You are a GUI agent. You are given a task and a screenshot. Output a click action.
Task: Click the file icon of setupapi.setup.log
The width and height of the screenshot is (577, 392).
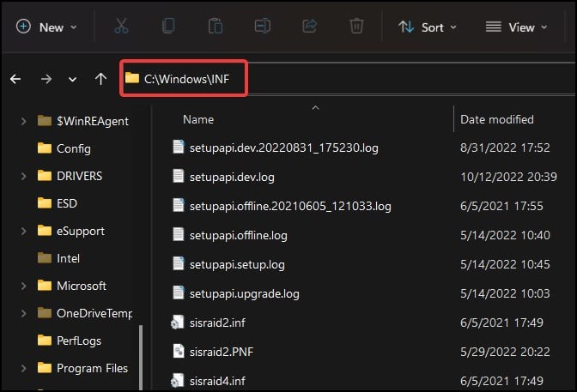pos(179,263)
